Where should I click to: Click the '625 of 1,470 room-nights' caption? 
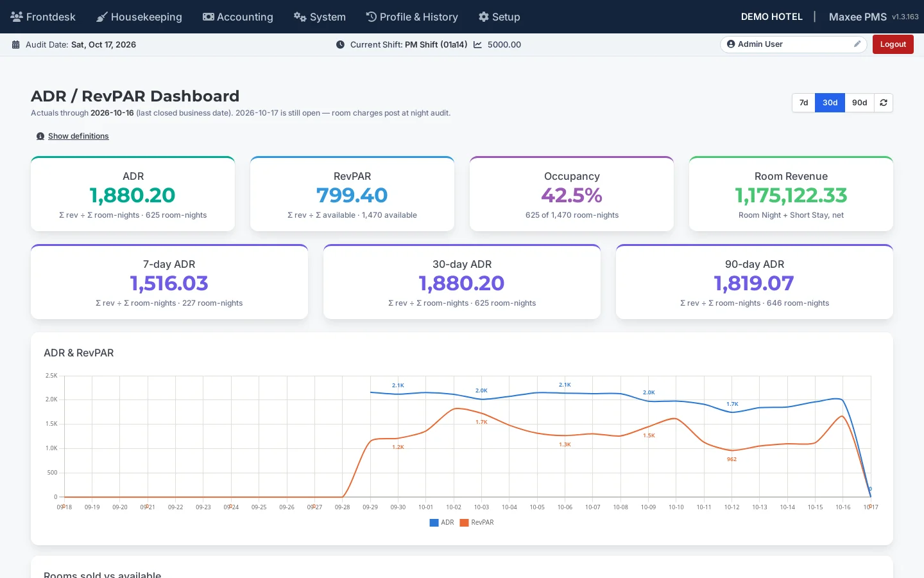point(572,215)
